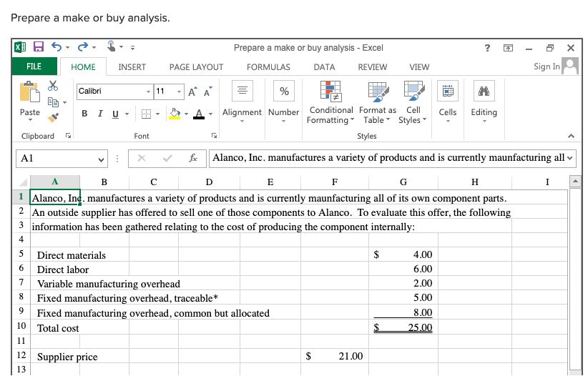Click the ribbon display options icon
Image resolution: width=588 pixels, height=376 pixels.
click(508, 48)
